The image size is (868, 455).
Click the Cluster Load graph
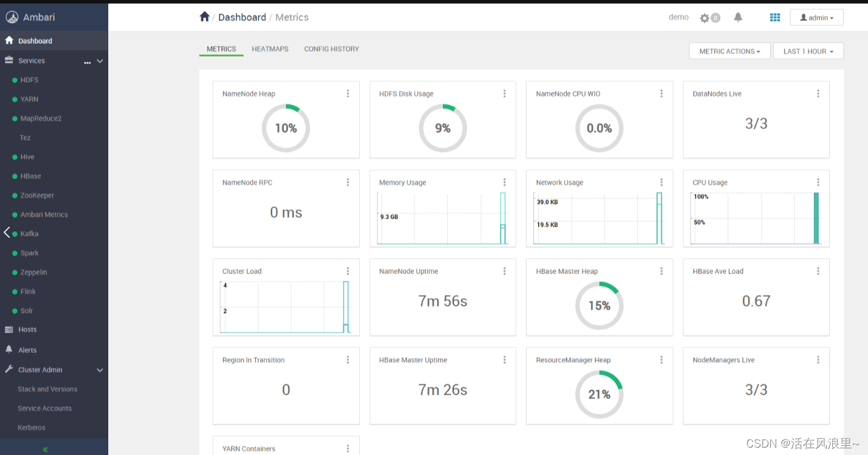pos(286,307)
